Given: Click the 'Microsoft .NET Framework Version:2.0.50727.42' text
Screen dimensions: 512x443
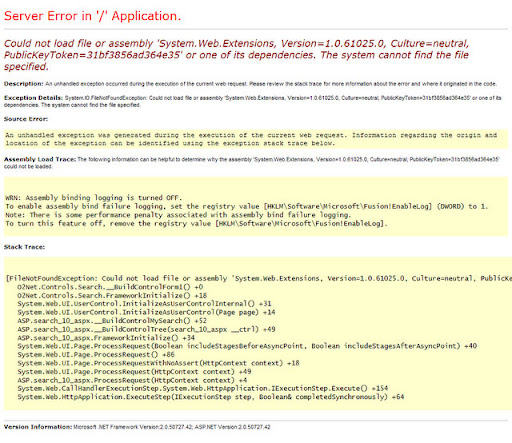Looking at the screenshot, I should 133,427.
